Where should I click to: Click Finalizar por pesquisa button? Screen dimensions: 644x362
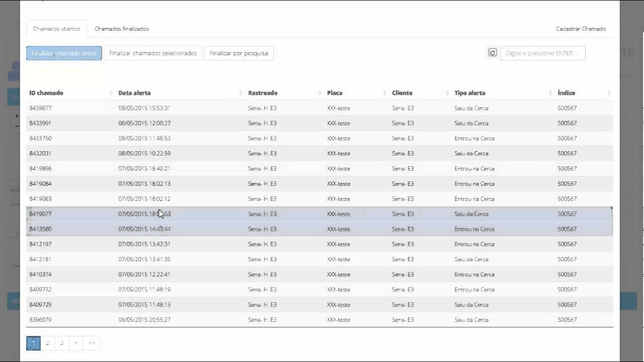pos(238,53)
